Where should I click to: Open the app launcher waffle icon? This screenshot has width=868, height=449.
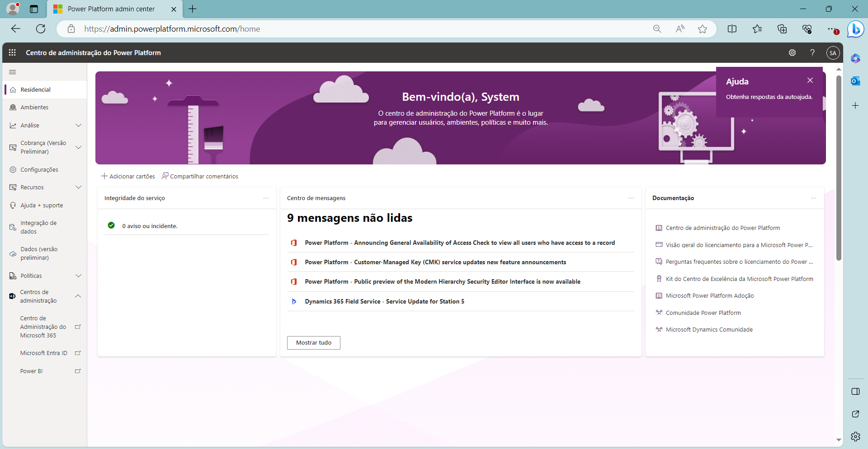pos(12,52)
